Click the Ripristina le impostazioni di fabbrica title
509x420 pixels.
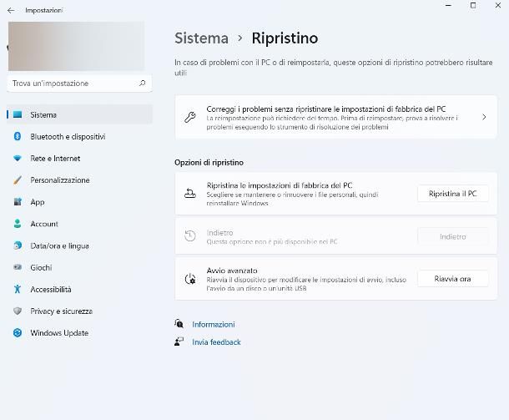coord(280,185)
